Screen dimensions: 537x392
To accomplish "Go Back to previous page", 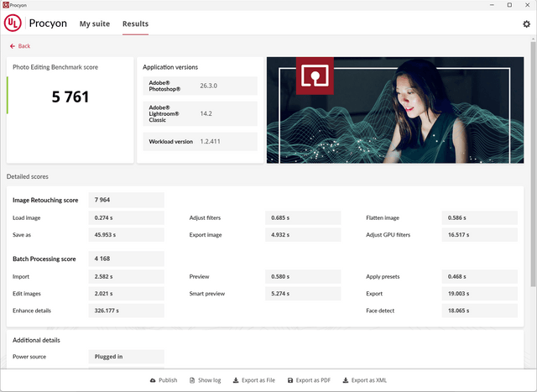I will (x=20, y=46).
